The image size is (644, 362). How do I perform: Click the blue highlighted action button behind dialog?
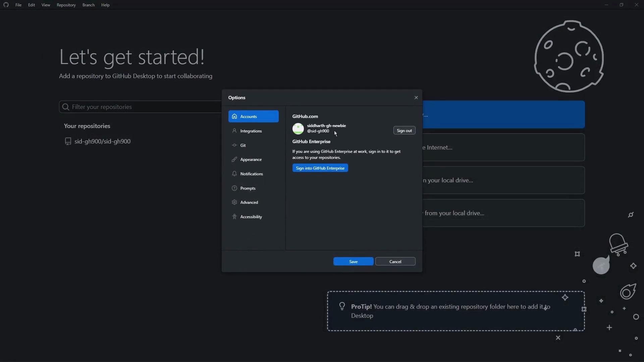(503, 114)
